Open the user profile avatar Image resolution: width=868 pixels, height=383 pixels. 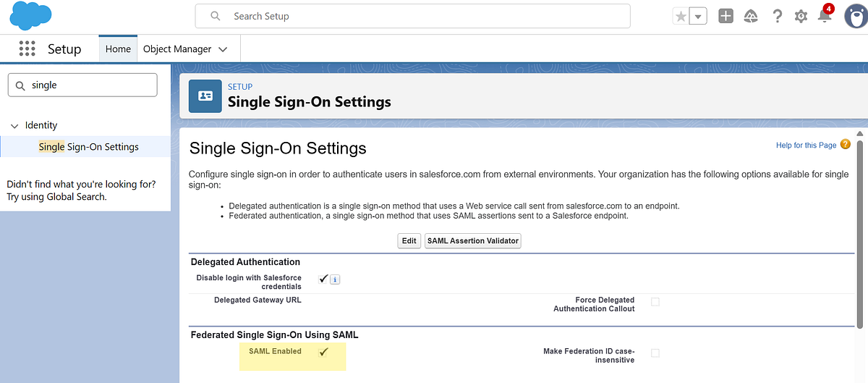click(x=856, y=16)
